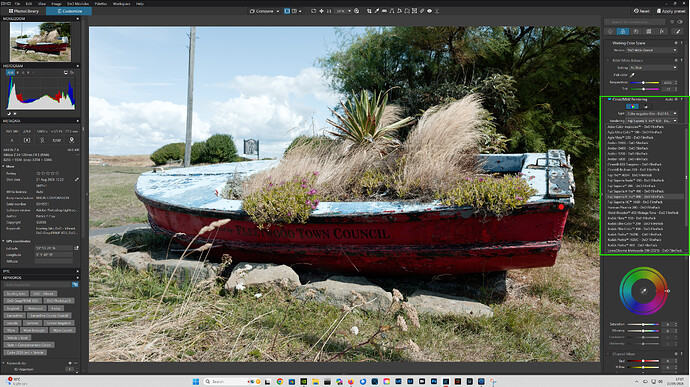Image resolution: width=690 pixels, height=387 pixels.
Task: Open the zoom percentage dropdown
Action: 349,11
